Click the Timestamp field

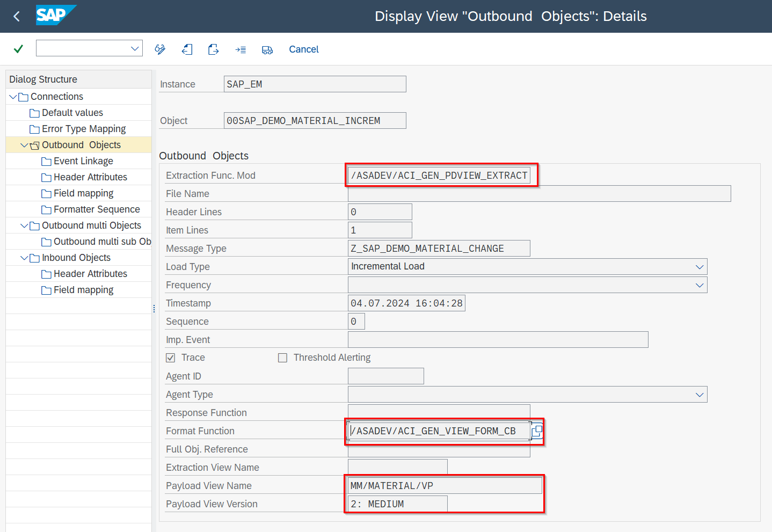pos(406,303)
